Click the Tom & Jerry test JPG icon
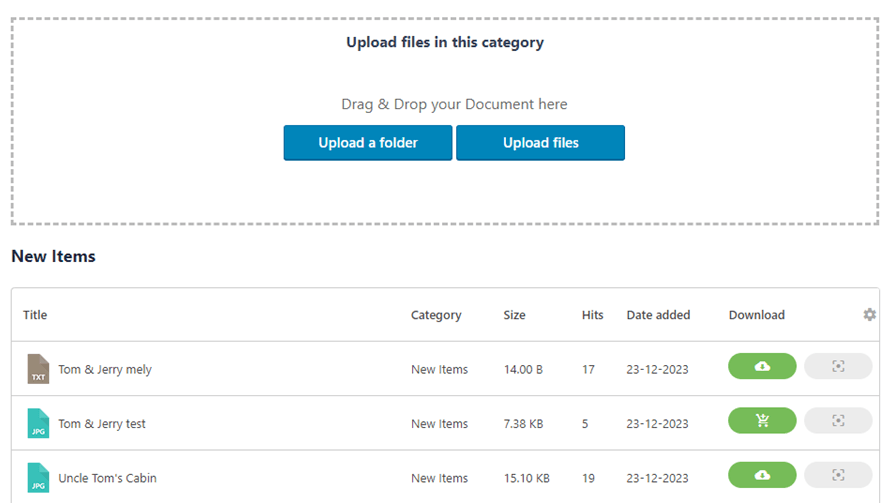892x503 pixels. [x=38, y=423]
